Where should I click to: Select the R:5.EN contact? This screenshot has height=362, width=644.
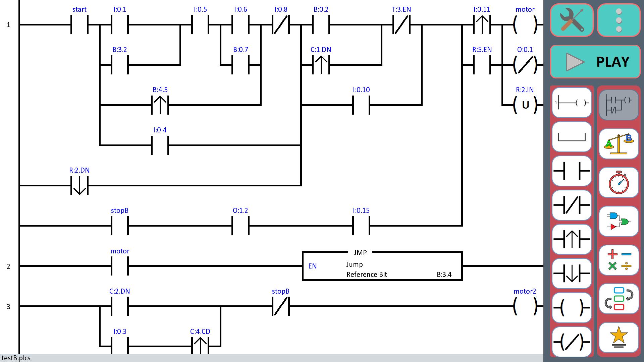tap(482, 65)
